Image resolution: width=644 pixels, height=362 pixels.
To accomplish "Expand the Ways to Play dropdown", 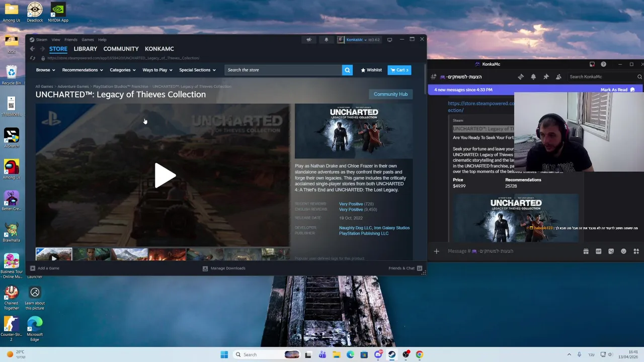I will tap(157, 70).
